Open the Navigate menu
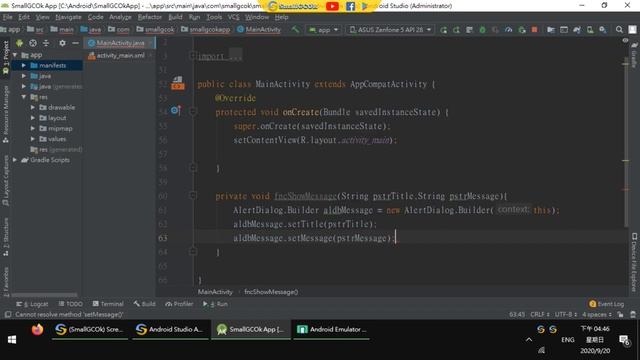The height and width of the screenshot is (360, 640). point(68,17)
